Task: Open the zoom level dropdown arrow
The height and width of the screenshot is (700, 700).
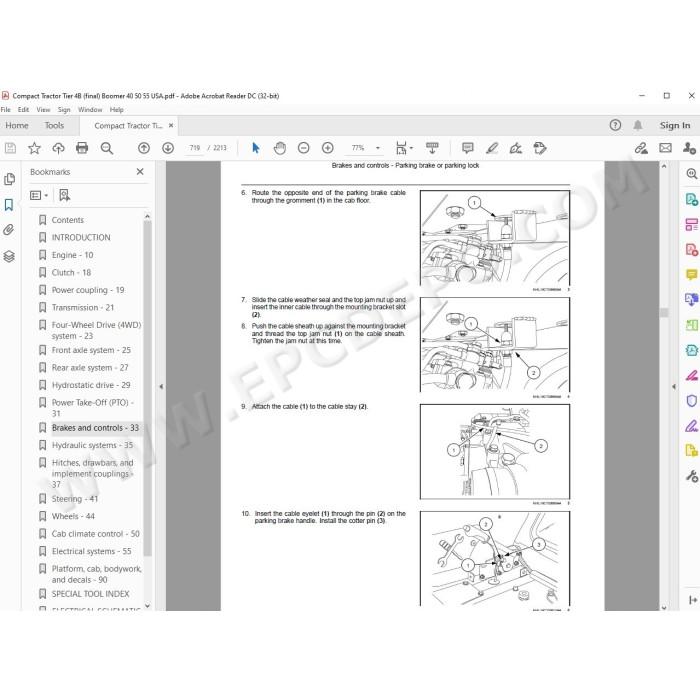Action: coord(378,148)
